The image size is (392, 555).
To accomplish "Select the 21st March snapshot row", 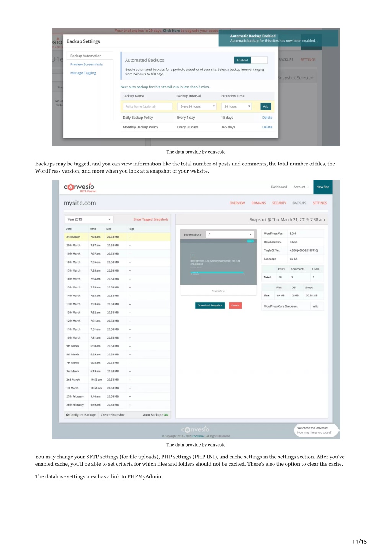I will [x=117, y=237].
